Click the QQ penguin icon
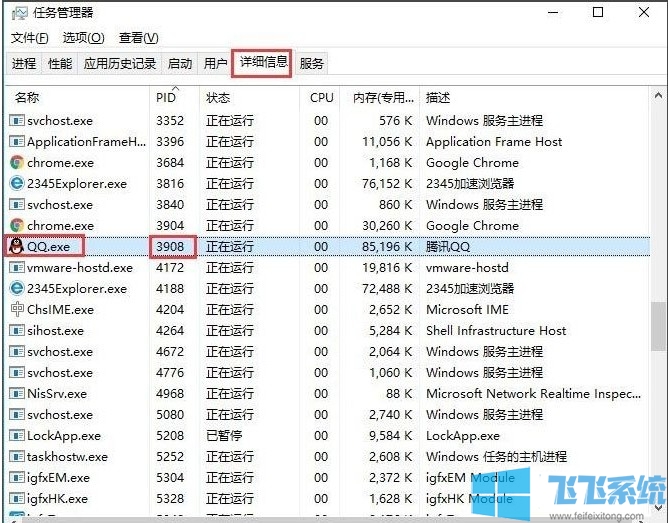The image size is (668, 523). click(16, 247)
